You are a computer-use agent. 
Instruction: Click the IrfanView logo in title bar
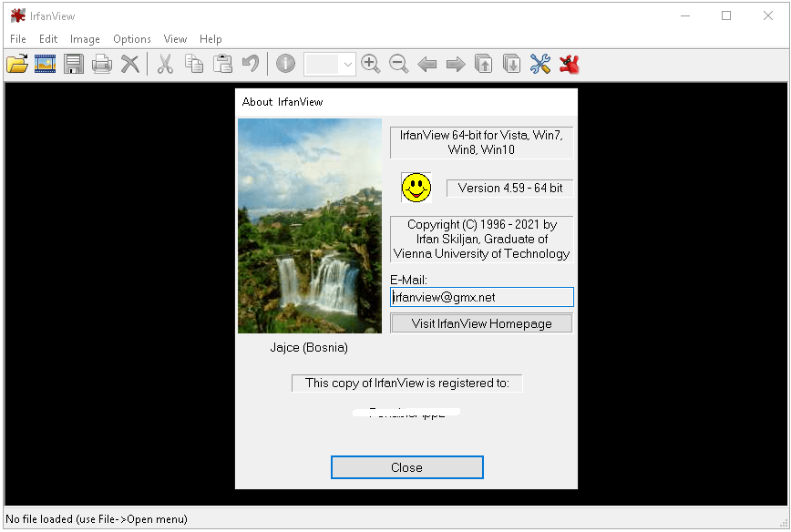pyautogui.click(x=17, y=15)
